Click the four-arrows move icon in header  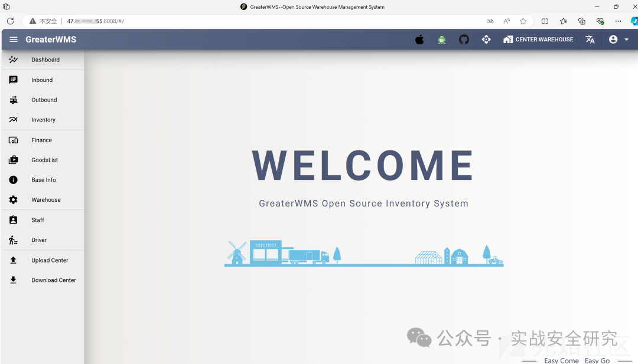pyautogui.click(x=486, y=40)
